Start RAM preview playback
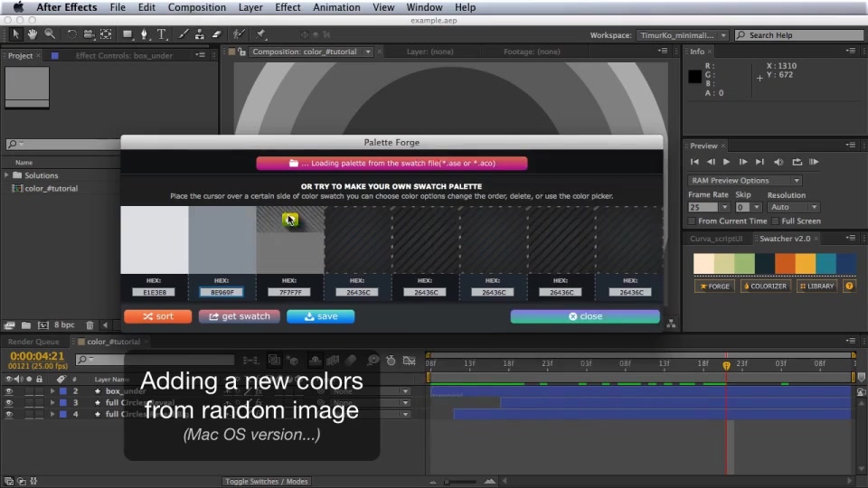 coord(814,162)
